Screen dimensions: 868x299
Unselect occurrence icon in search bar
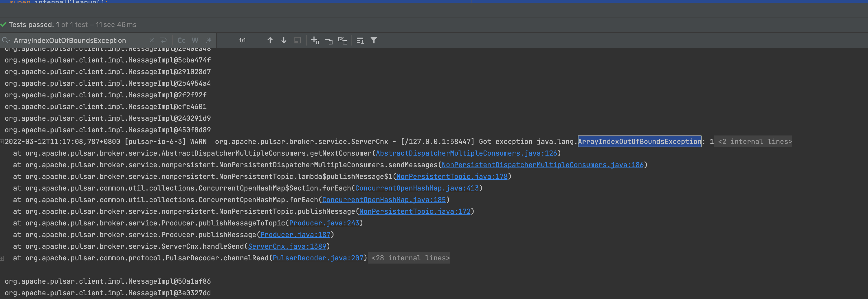coord(329,40)
